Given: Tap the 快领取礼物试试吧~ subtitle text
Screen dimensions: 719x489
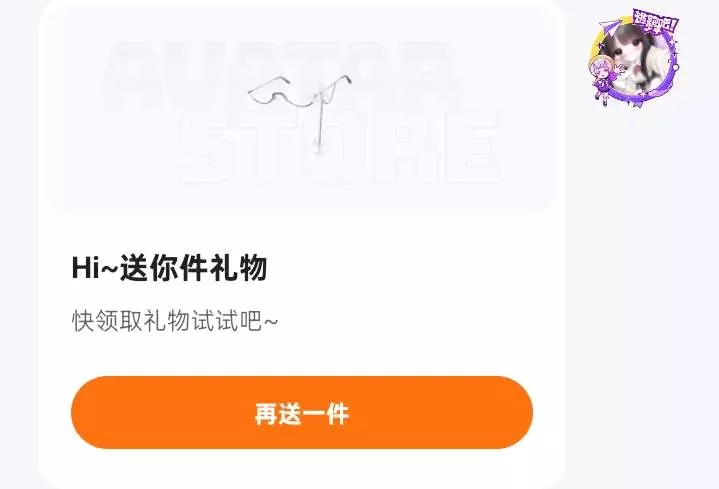Looking at the screenshot, I should click(175, 321).
